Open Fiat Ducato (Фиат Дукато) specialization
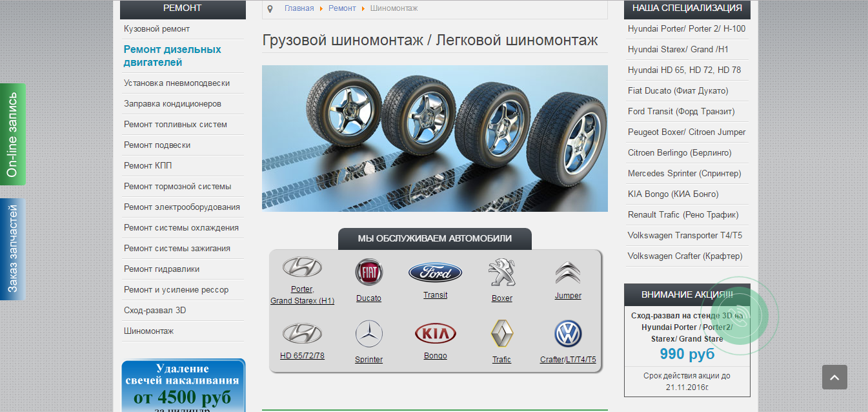The width and height of the screenshot is (868, 412). click(687, 91)
